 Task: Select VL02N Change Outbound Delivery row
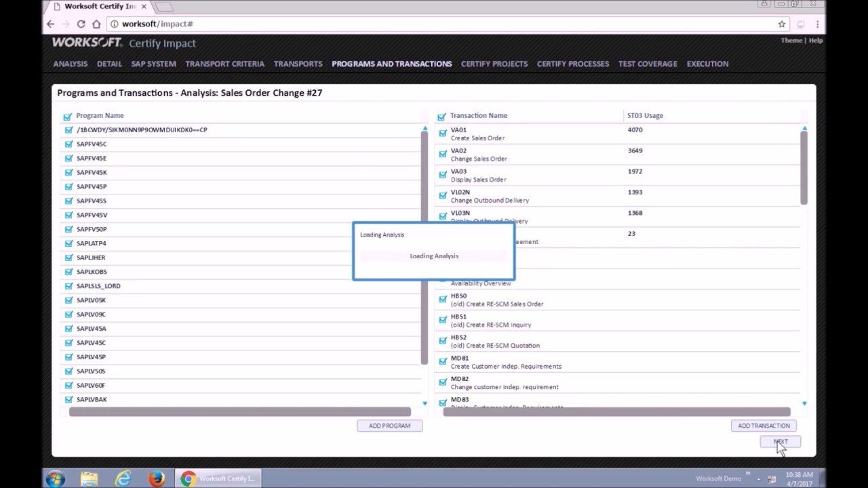pyautogui.click(x=617, y=197)
